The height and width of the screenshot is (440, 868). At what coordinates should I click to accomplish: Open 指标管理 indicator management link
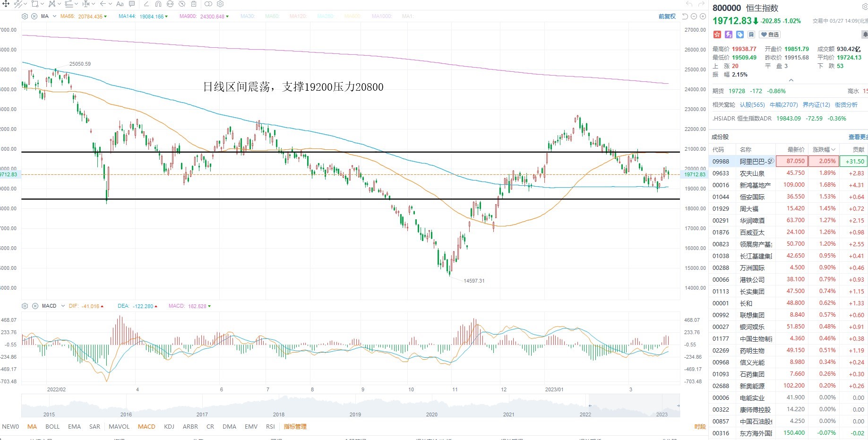[295, 426]
